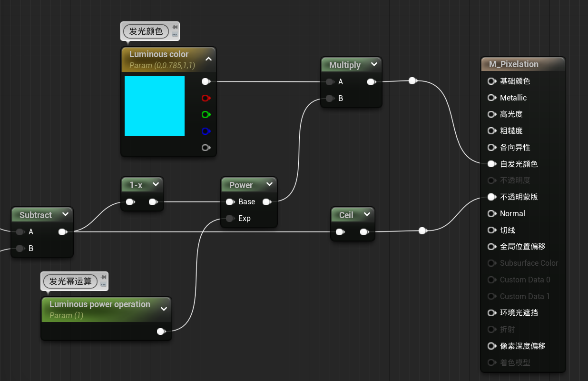The image size is (588, 381).
Task: Select the Power node title
Action: 241,185
